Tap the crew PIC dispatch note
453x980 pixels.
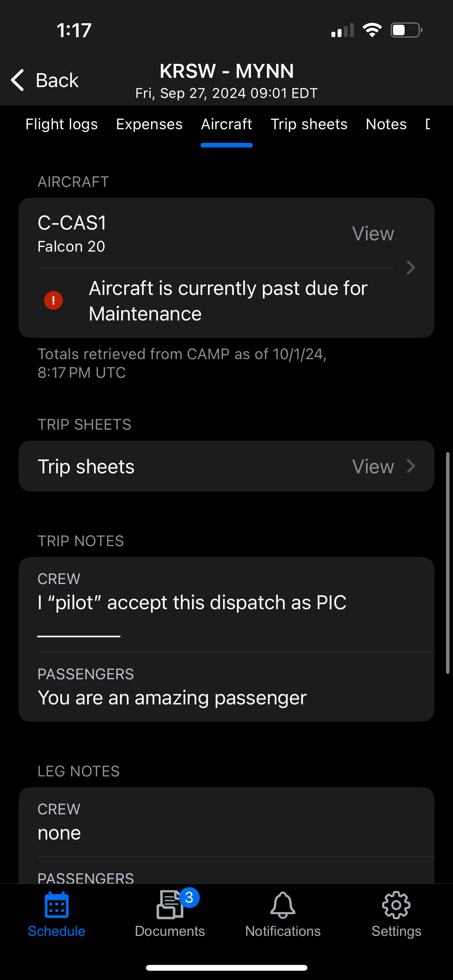[x=192, y=603]
